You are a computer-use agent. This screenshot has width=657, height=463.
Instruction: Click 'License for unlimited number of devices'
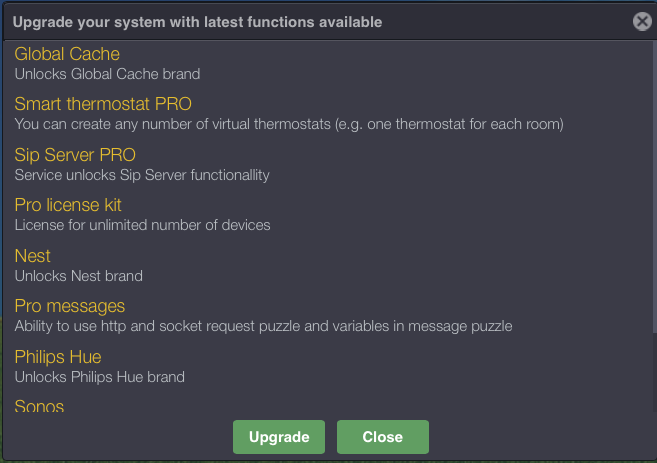pos(142,225)
